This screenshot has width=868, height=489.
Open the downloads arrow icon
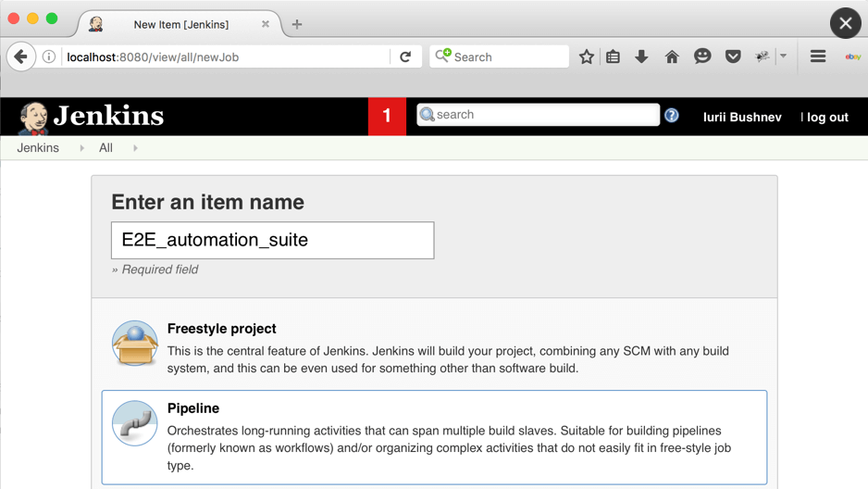(641, 56)
